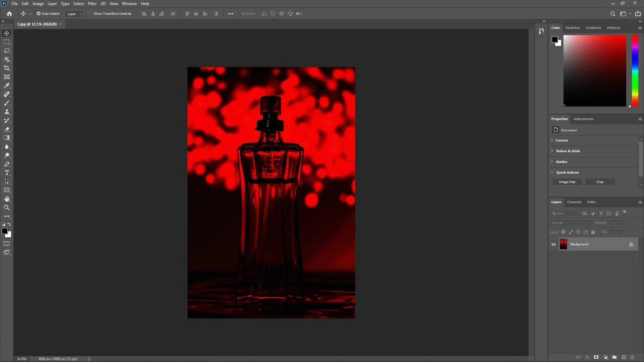Open the Filter menu

click(92, 4)
